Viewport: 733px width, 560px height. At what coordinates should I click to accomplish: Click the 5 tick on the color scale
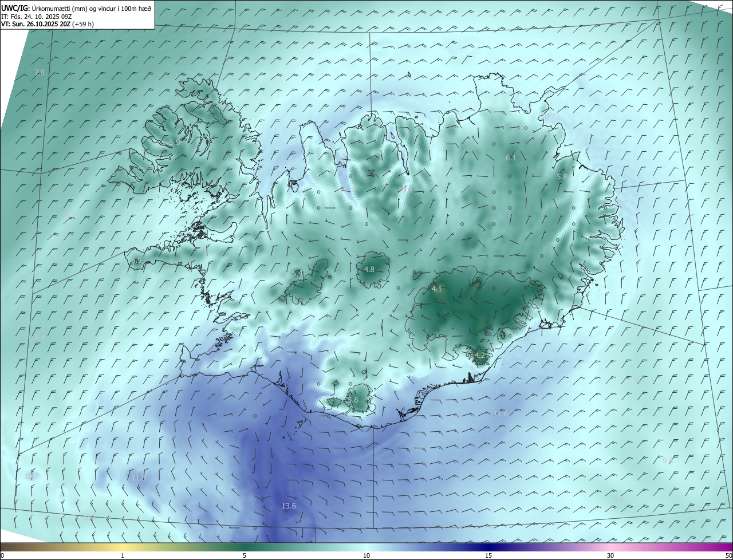245,555
